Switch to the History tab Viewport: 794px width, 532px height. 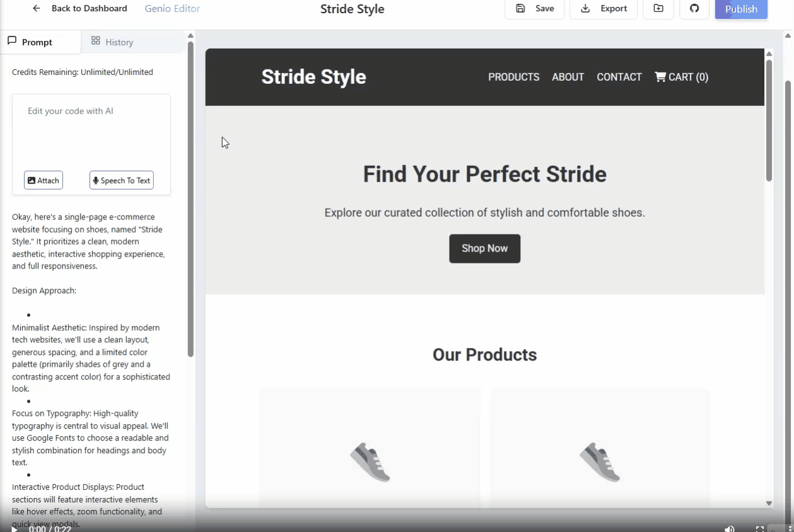pos(112,42)
